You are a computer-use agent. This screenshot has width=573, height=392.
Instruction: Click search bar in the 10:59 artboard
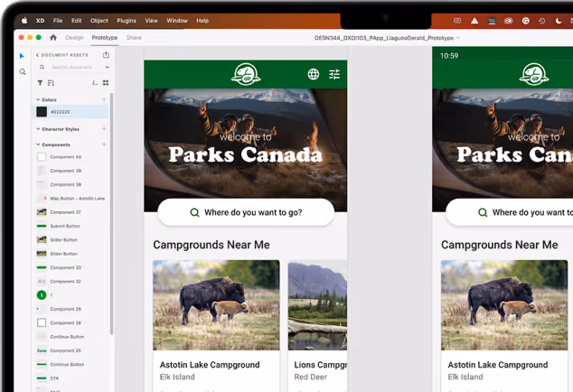point(510,212)
